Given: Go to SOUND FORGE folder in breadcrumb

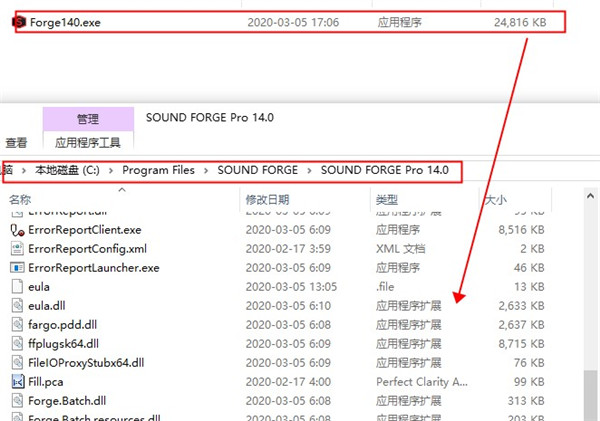Looking at the screenshot, I should coord(258,170).
